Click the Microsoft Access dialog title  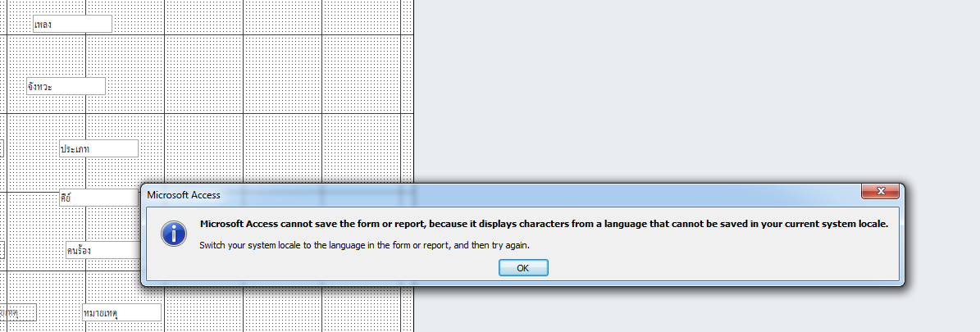pyautogui.click(x=183, y=194)
